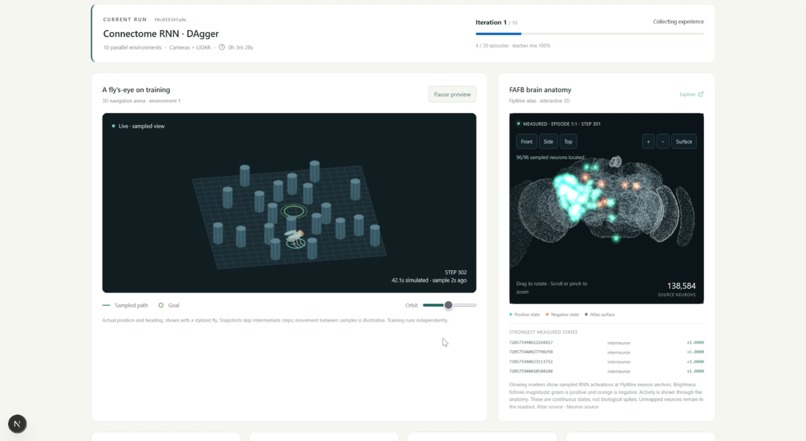Click the 'STEP 302' readout
This screenshot has width=806, height=441.
(455, 272)
